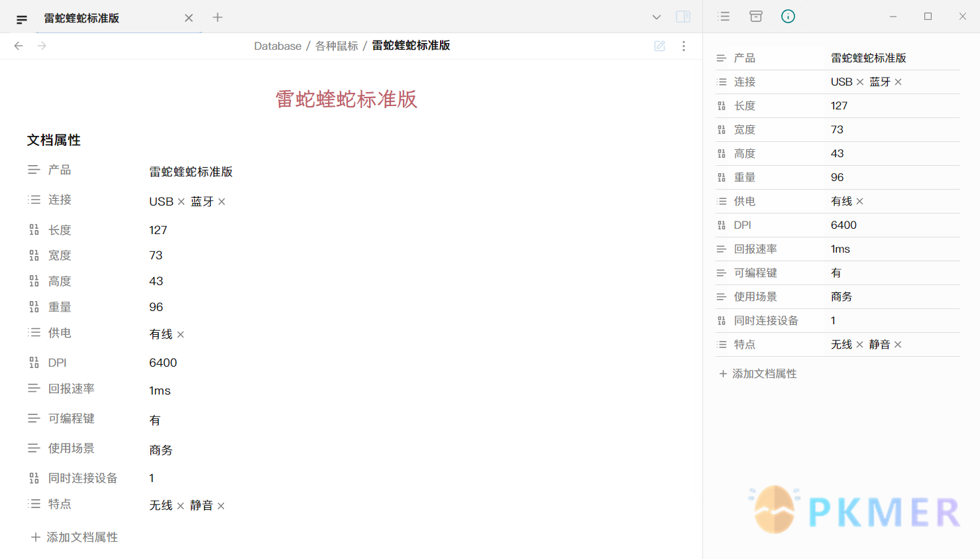
Task: Navigate back with the left arrow
Action: [19, 46]
